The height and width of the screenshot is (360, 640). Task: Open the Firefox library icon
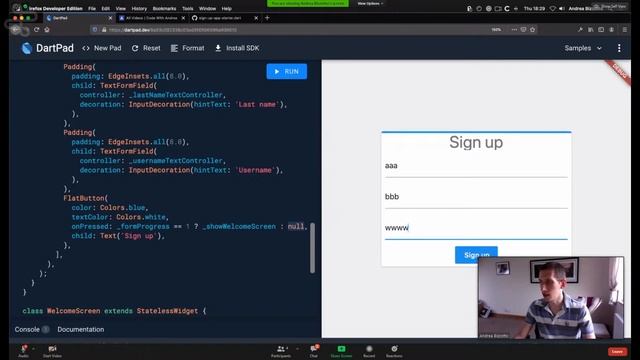(591, 29)
